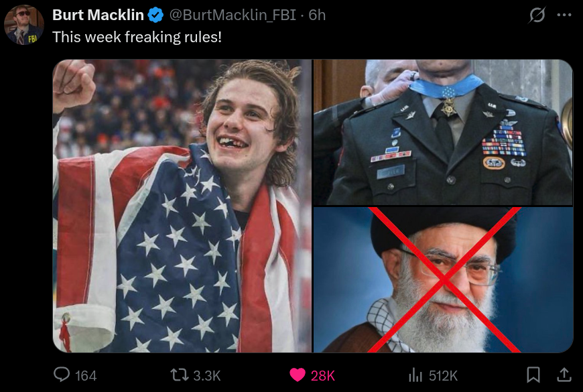Screen dimensions: 583x392
Task: Click the 6h timestamp
Action: point(317,15)
